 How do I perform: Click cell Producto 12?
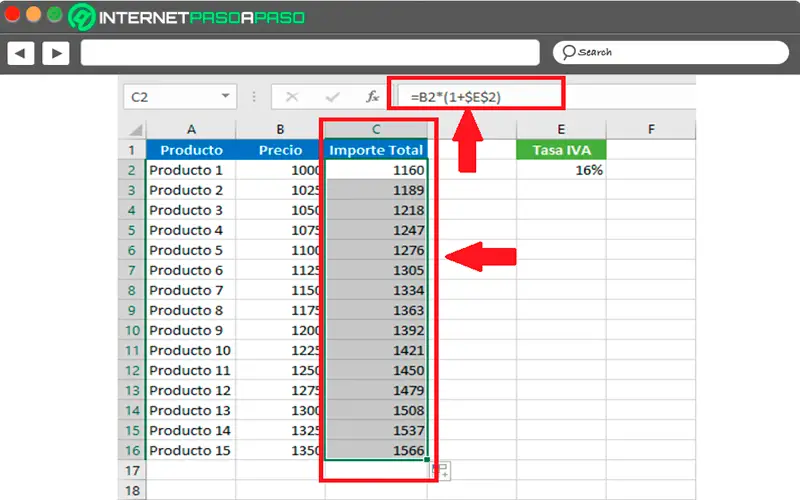point(191,390)
